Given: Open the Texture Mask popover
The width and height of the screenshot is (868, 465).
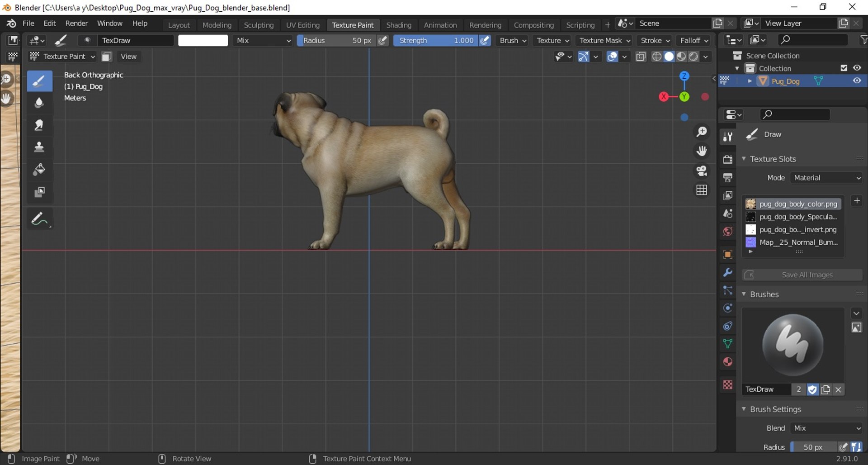Looking at the screenshot, I should click(605, 40).
